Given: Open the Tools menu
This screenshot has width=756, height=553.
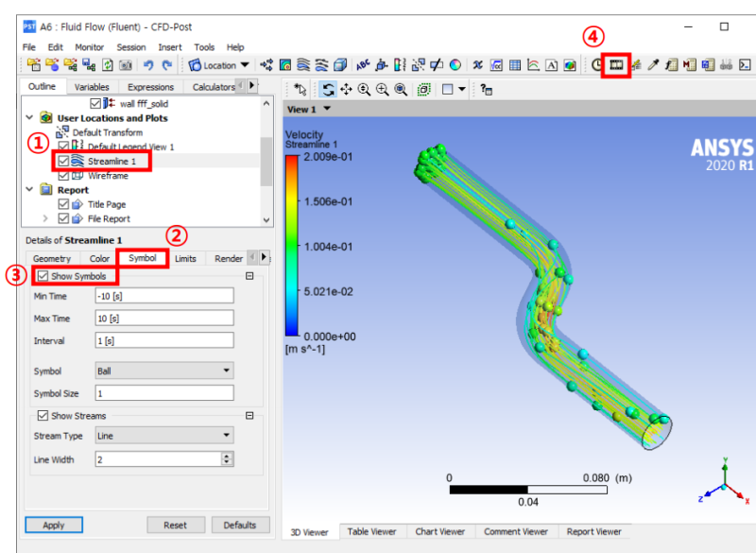Looking at the screenshot, I should tap(204, 47).
